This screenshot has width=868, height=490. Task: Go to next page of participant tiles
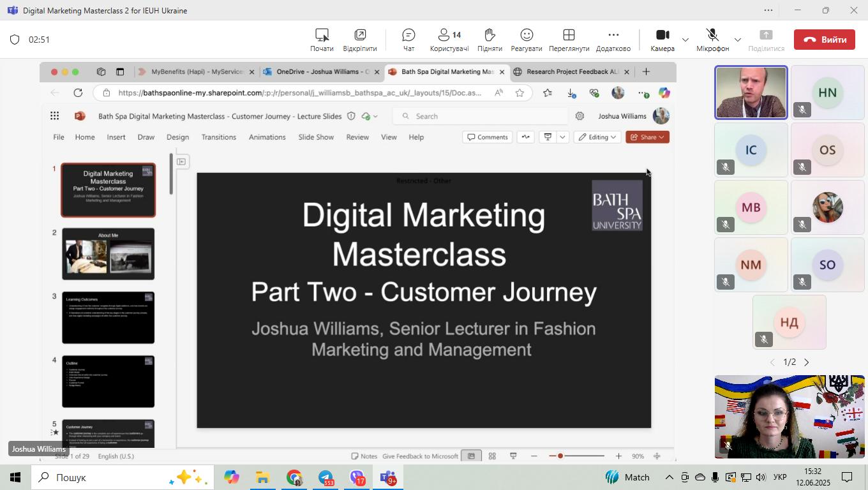coord(807,362)
